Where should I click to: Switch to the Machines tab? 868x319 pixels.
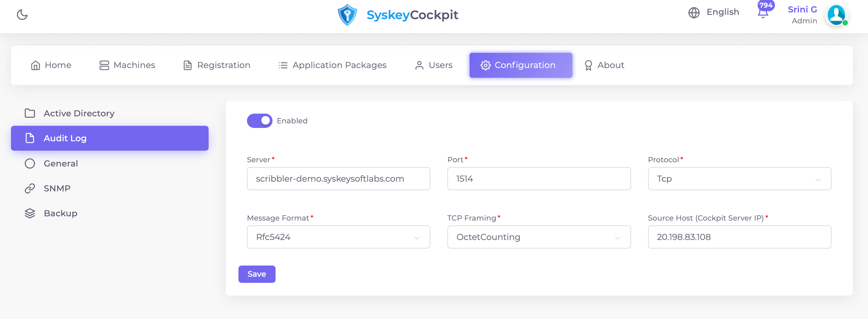point(127,65)
